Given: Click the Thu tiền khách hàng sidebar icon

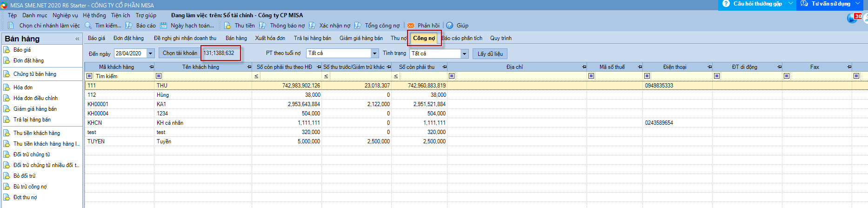Looking at the screenshot, I should click(7, 133).
